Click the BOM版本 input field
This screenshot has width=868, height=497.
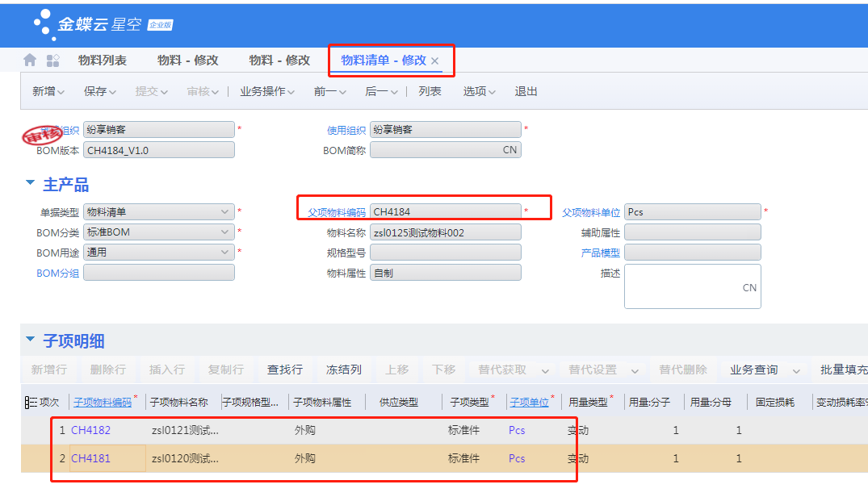coord(159,150)
